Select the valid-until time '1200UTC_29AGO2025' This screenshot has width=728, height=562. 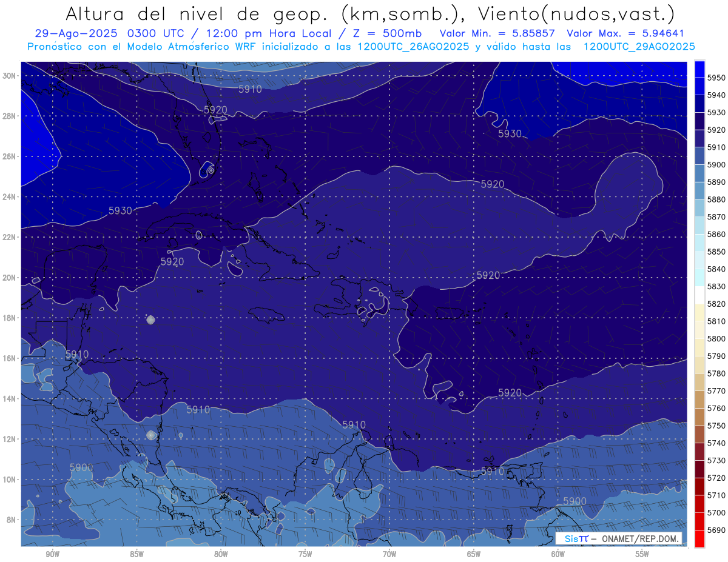pos(639,47)
